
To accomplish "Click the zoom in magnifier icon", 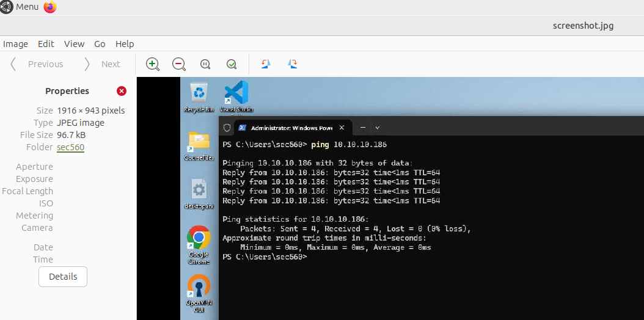I will pos(153,64).
